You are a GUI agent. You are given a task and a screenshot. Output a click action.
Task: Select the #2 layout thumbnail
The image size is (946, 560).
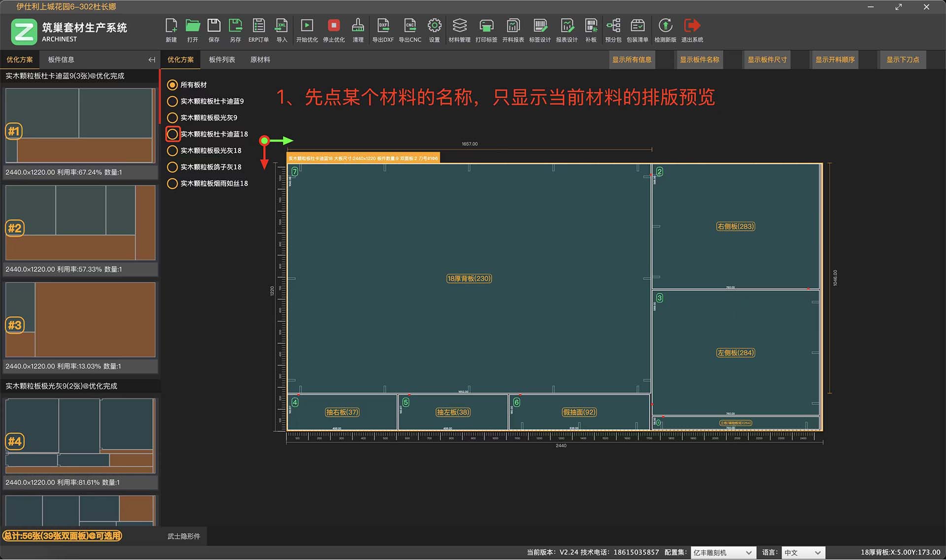click(80, 223)
